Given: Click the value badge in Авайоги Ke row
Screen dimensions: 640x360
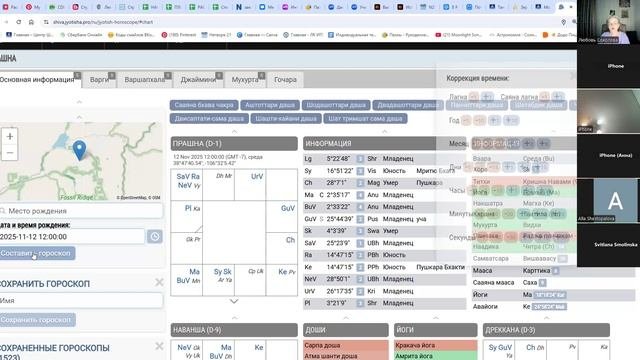Looking at the screenshot, I should click(549, 307).
